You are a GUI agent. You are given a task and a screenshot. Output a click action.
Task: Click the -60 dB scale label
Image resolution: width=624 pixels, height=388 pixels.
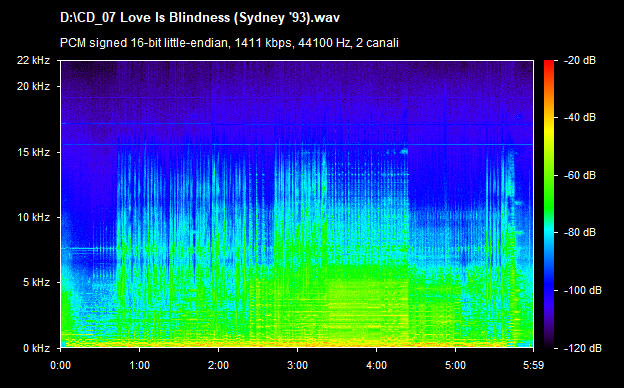[x=580, y=175]
